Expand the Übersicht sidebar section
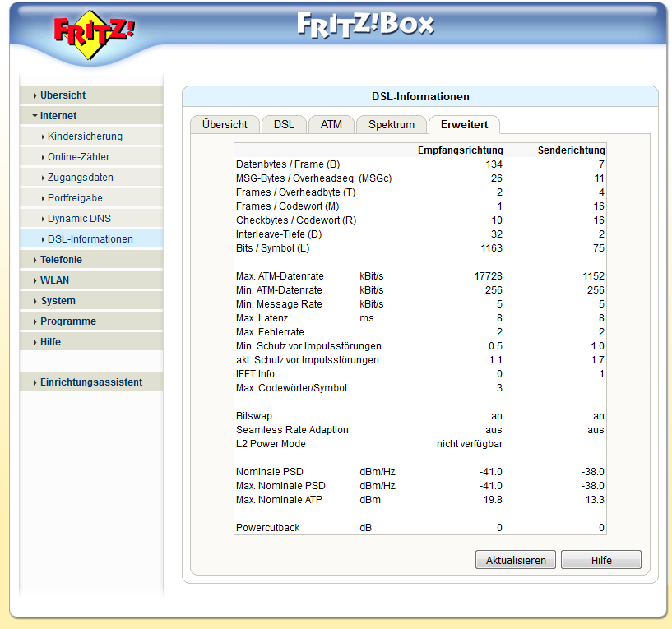 point(63,95)
